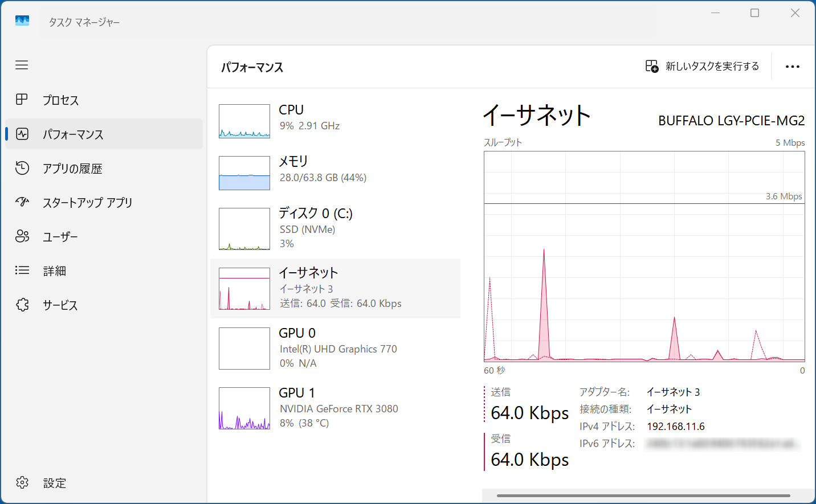Minimize the Task Manager window
Viewport: 816px width, 504px height.
click(x=716, y=13)
